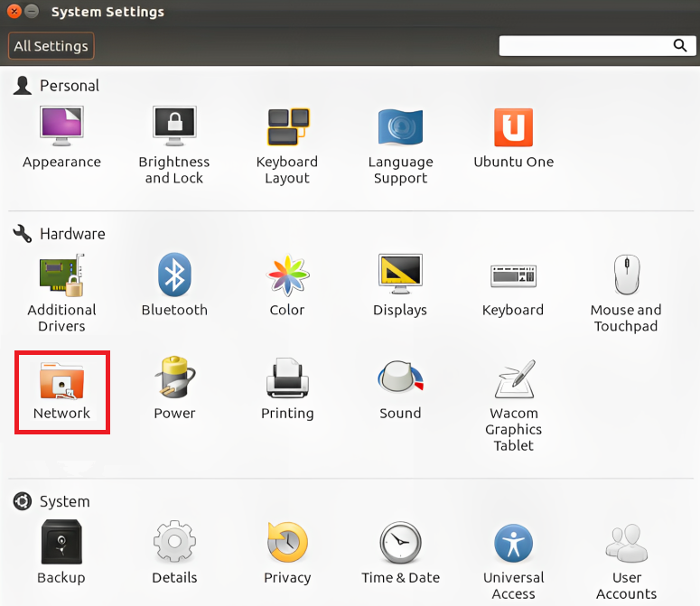Image resolution: width=700 pixels, height=606 pixels.
Task: Open User Accounts settings
Action: point(626,561)
